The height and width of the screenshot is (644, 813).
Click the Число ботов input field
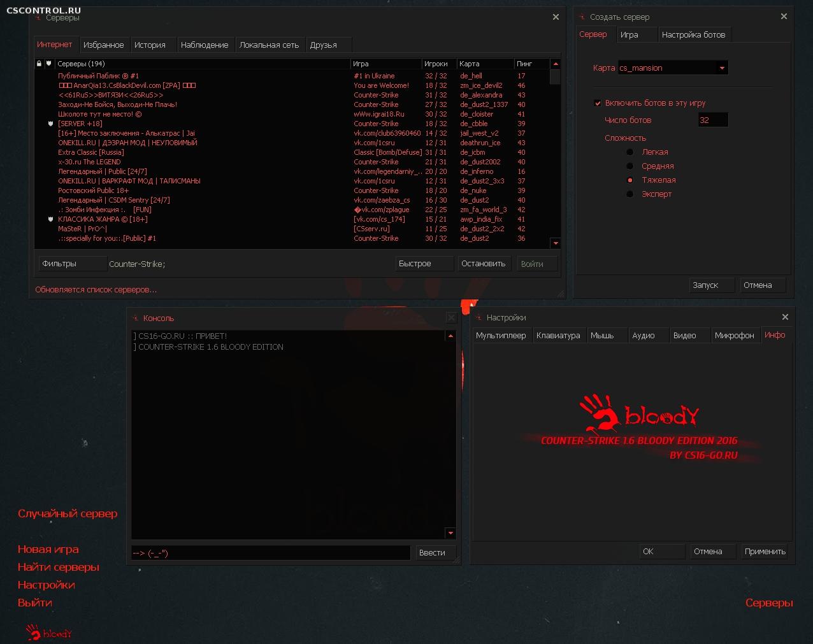pos(713,120)
